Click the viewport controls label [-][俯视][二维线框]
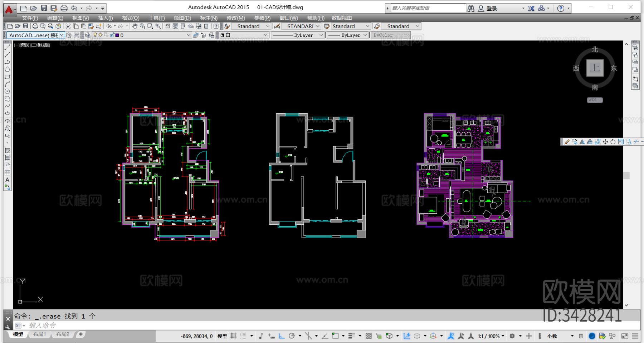 [x=32, y=45]
